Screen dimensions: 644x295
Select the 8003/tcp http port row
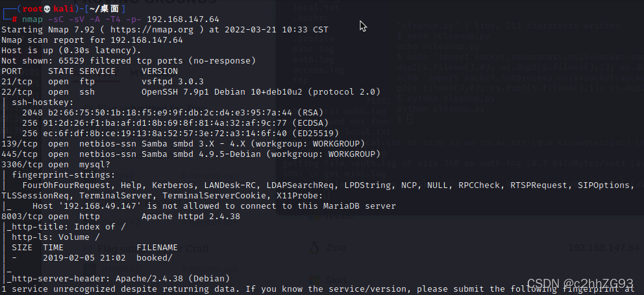[x=121, y=216]
